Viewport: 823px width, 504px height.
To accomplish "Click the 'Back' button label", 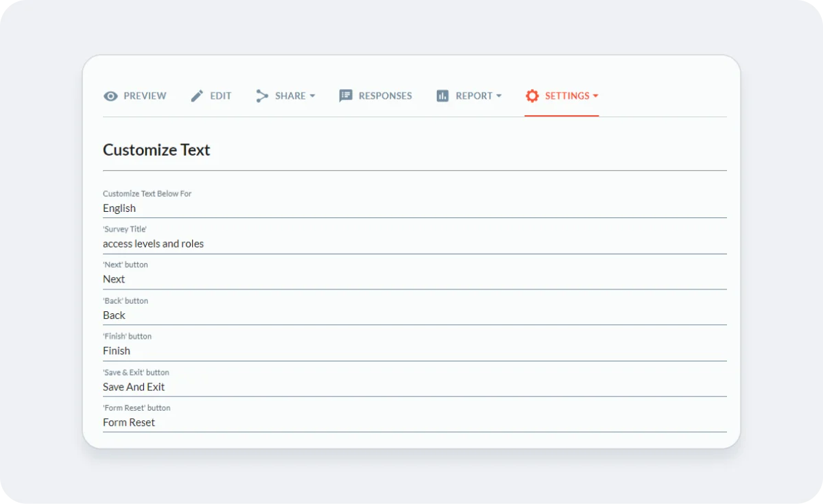I will (x=126, y=301).
